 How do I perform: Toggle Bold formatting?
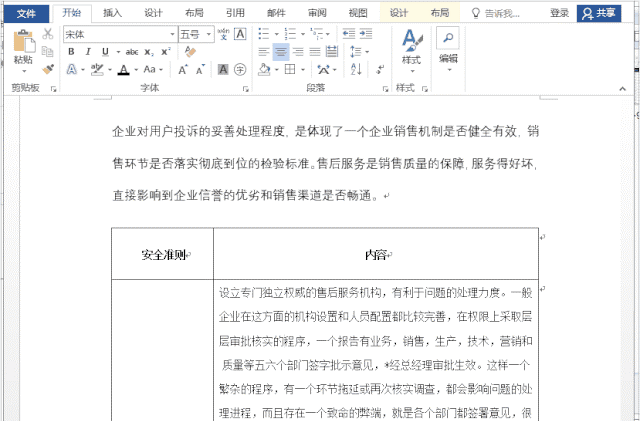coord(71,52)
